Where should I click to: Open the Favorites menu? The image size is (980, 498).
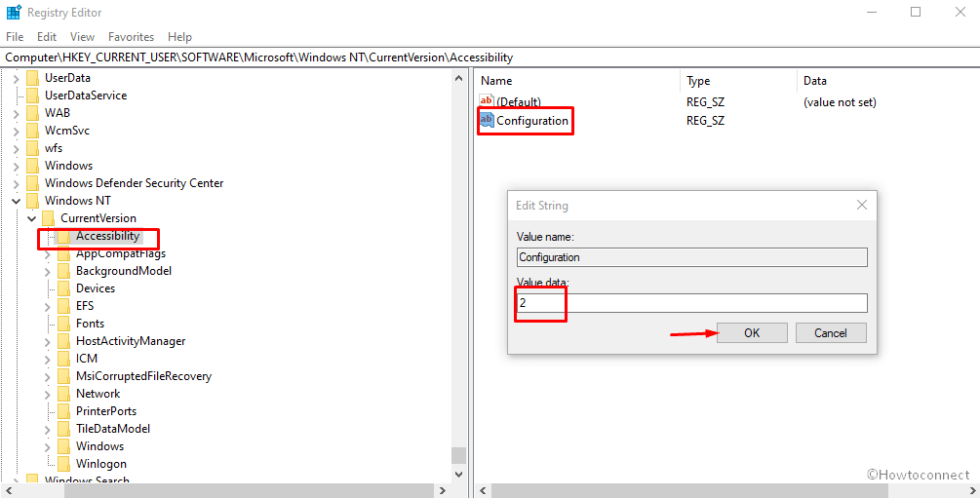(x=131, y=37)
